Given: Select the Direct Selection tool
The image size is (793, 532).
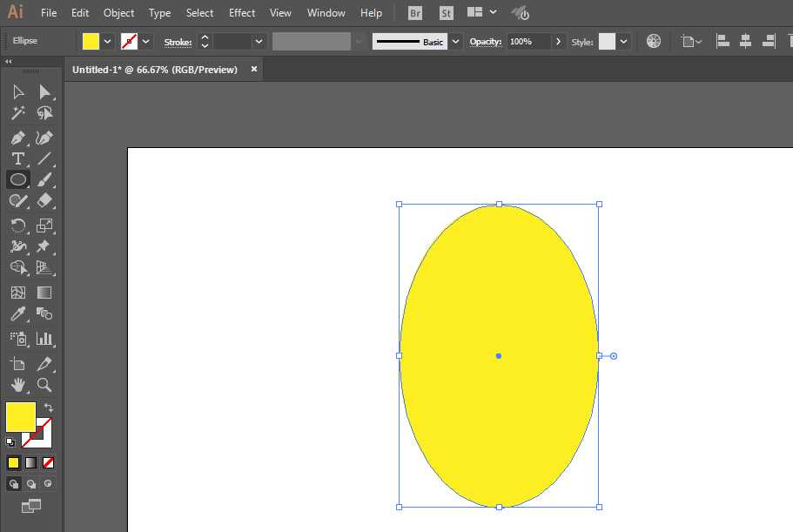Looking at the screenshot, I should [x=45, y=91].
